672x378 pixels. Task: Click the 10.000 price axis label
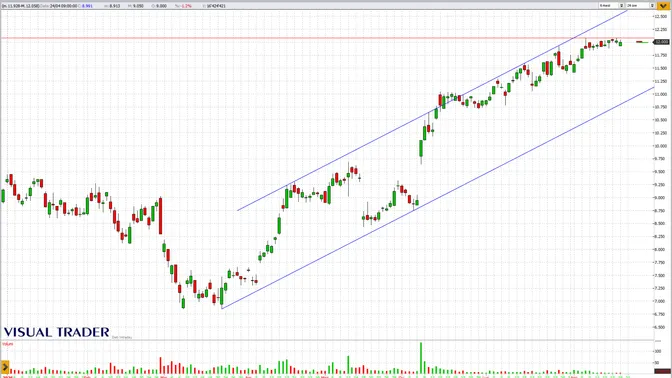tap(660, 146)
